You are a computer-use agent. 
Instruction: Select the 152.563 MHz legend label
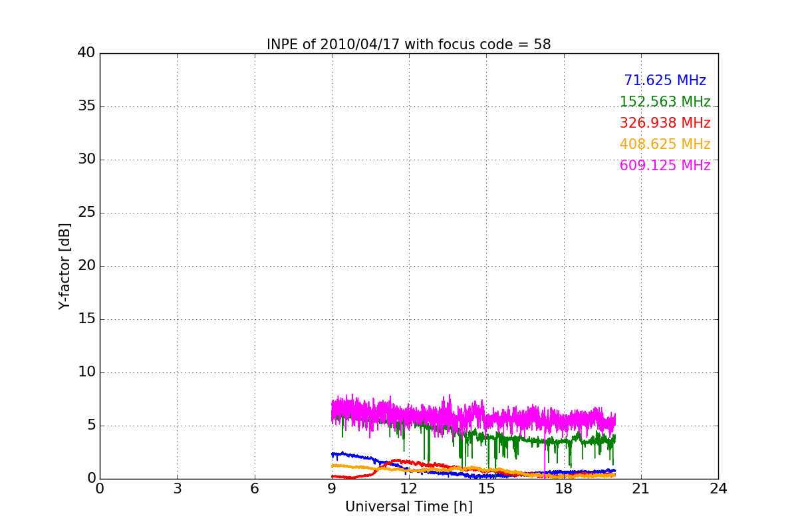[665, 102]
